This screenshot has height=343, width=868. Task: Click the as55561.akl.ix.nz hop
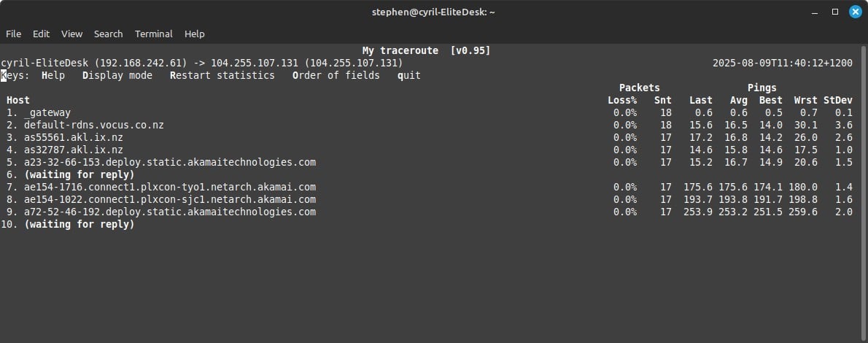tap(74, 137)
